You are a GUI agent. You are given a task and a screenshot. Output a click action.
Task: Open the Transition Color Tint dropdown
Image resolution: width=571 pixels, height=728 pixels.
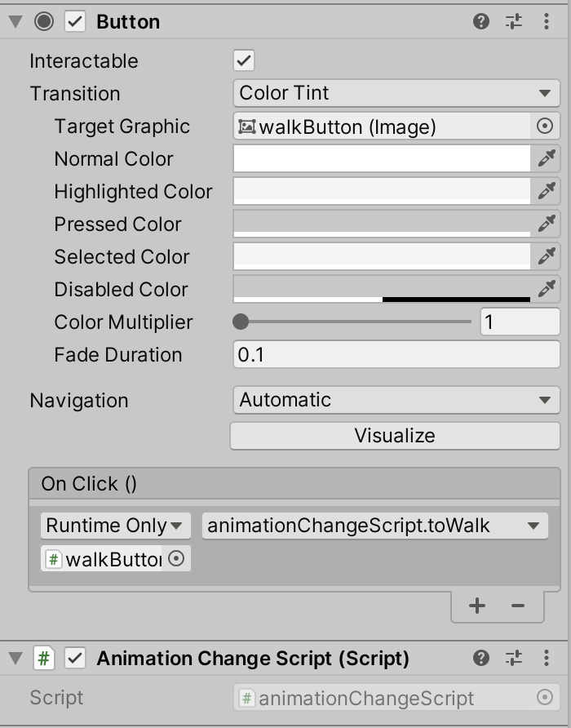click(x=396, y=93)
